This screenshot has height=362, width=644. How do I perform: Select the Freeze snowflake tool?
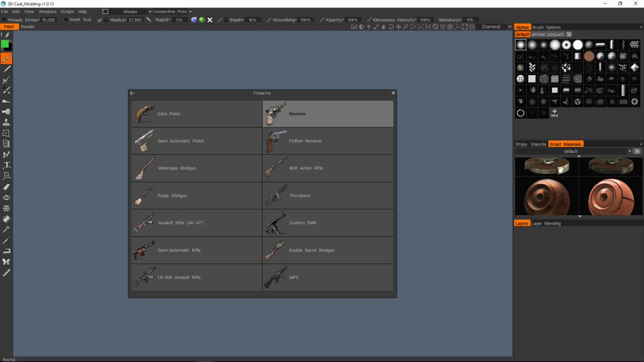pyautogui.click(x=6, y=208)
